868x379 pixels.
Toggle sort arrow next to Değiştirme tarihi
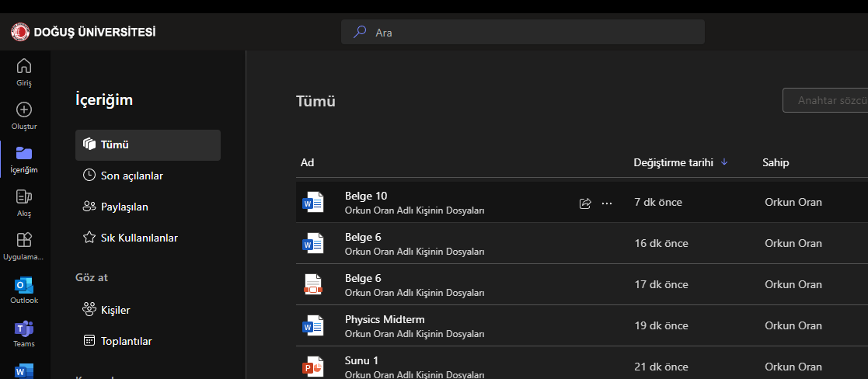click(x=724, y=162)
